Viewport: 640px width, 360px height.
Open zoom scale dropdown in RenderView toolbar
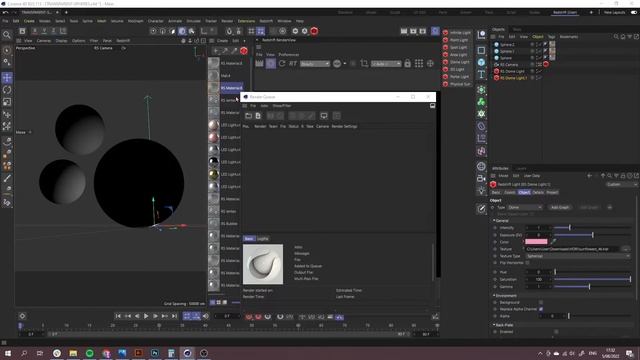point(386,64)
